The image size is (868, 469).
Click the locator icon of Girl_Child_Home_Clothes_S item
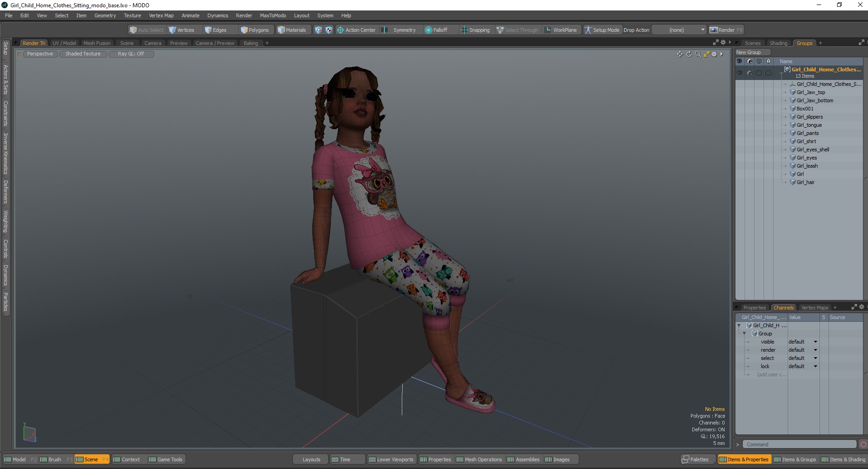point(793,84)
